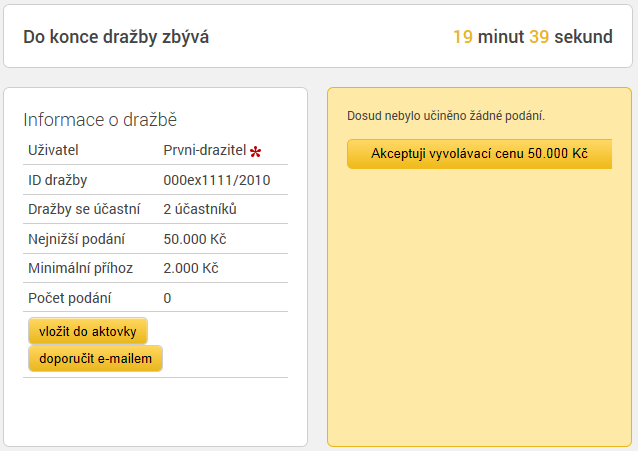The image size is (638, 451).
Task: Select user name Prvni-drazitel
Action: [x=205, y=150]
